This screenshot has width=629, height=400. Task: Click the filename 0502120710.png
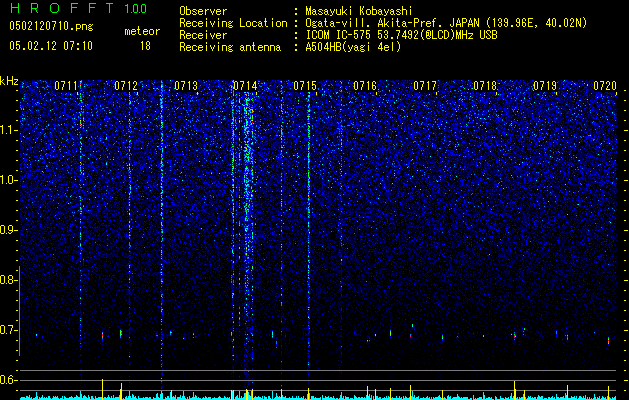(51, 26)
